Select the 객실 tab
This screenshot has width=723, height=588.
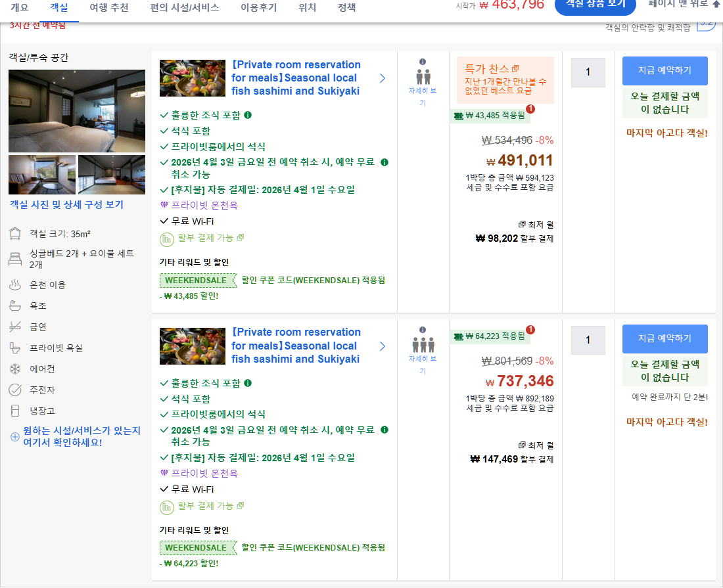coord(59,8)
